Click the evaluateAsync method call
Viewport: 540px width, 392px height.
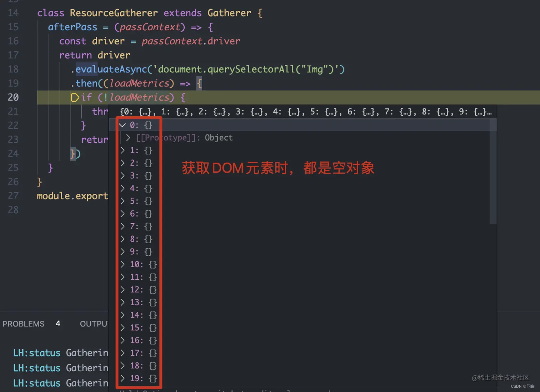(111, 69)
